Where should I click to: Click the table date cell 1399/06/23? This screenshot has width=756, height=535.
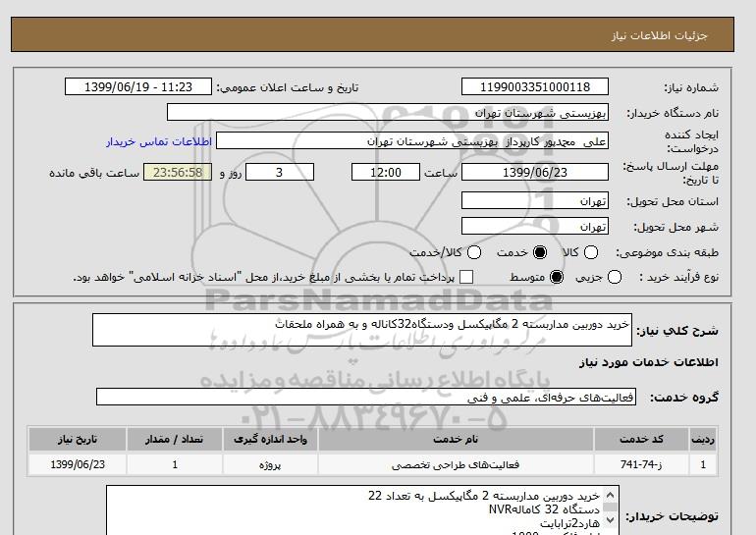[x=78, y=464]
